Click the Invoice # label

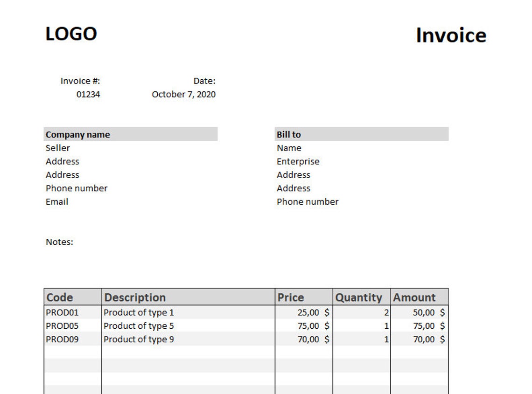point(79,81)
